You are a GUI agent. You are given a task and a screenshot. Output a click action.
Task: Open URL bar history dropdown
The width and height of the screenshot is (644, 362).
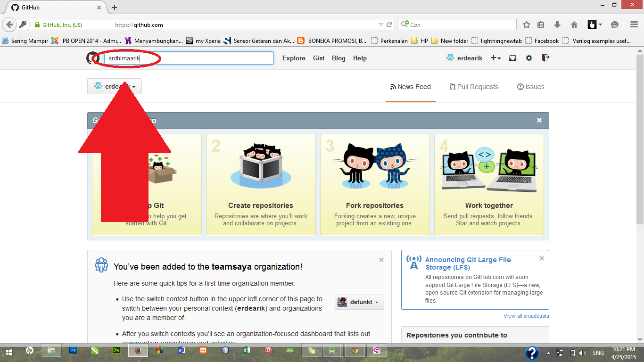(381, 25)
